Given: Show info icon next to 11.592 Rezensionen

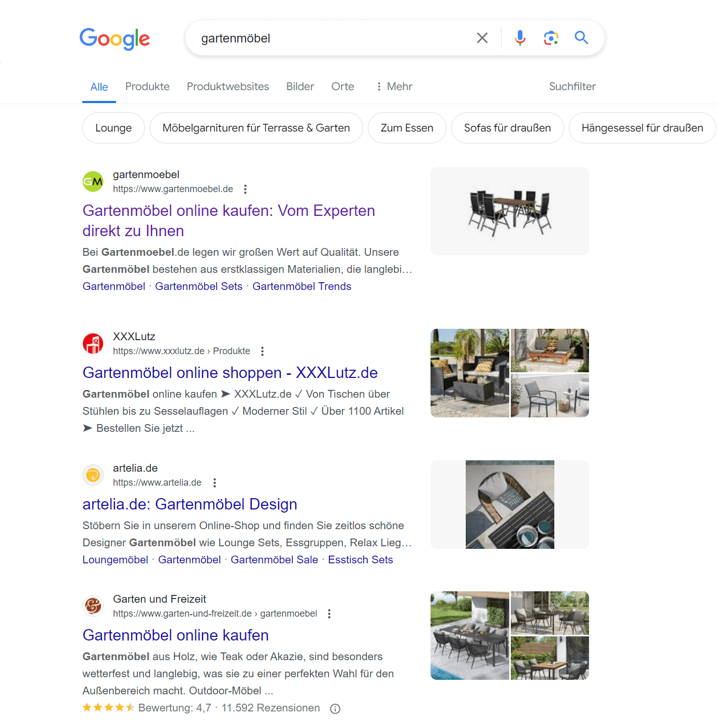Looking at the screenshot, I should pos(335,709).
